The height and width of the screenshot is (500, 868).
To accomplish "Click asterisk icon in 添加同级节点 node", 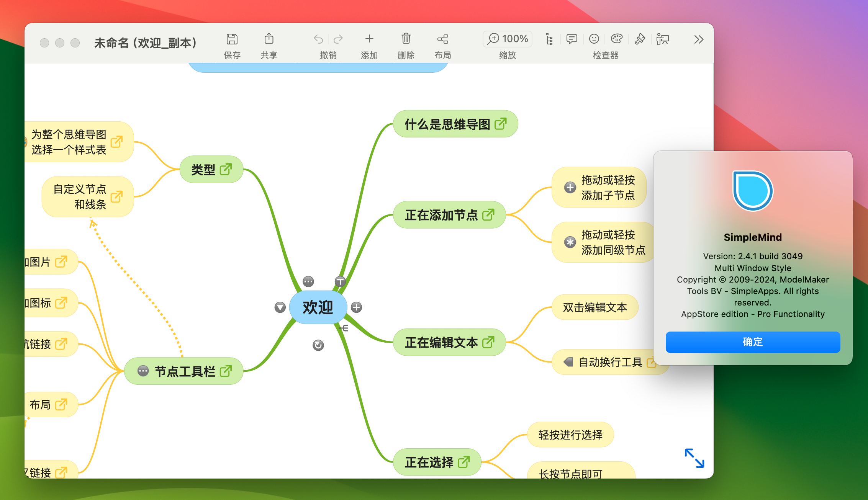I will point(570,242).
